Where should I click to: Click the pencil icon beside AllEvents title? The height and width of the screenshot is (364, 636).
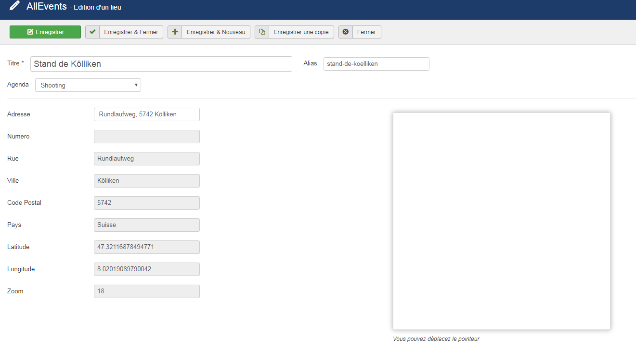(x=15, y=6)
